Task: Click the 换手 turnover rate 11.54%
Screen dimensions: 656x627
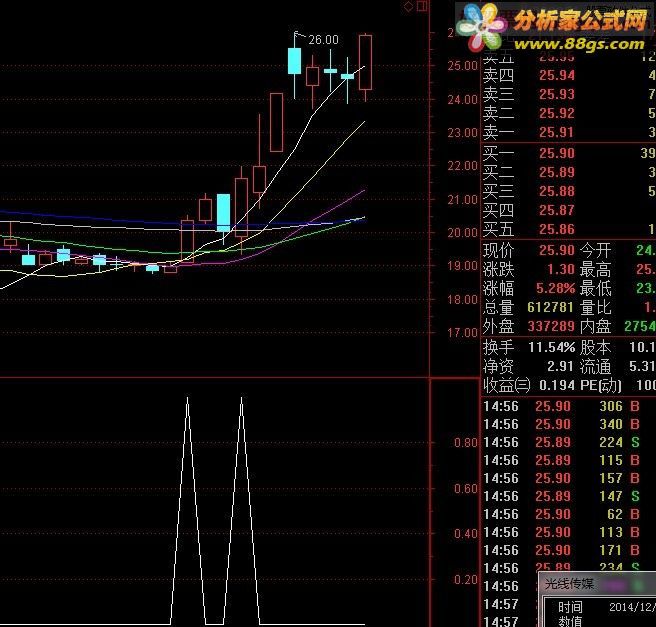Action: click(x=551, y=347)
